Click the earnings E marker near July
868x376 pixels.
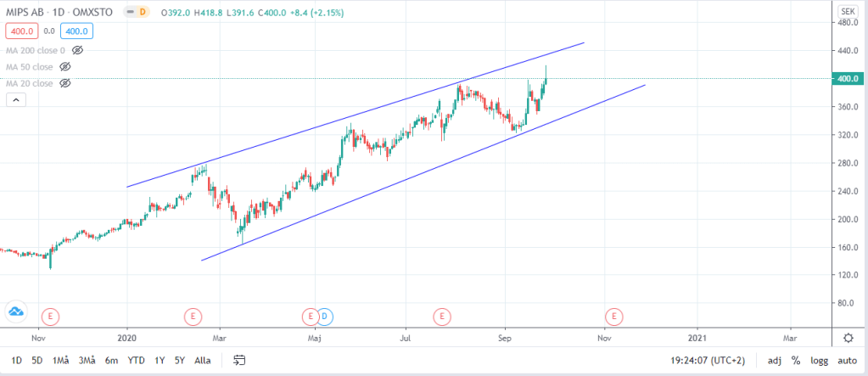(441, 317)
